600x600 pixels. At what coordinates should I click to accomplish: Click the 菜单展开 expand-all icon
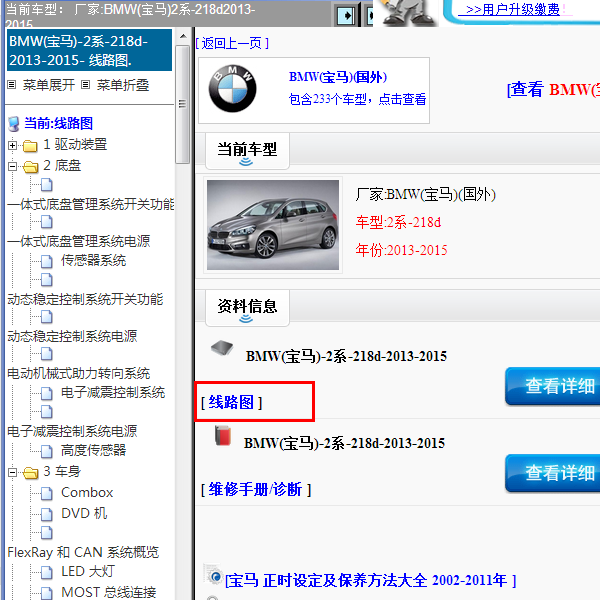pyautogui.click(x=12, y=85)
